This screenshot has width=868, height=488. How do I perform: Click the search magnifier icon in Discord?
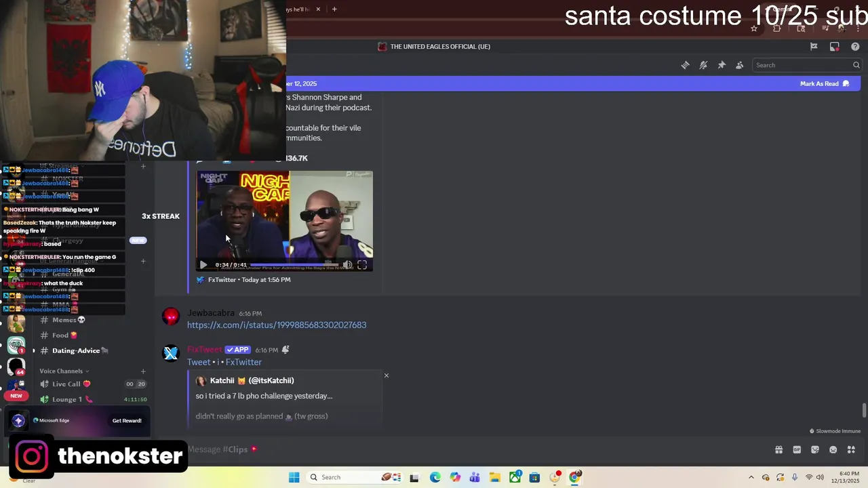click(856, 65)
